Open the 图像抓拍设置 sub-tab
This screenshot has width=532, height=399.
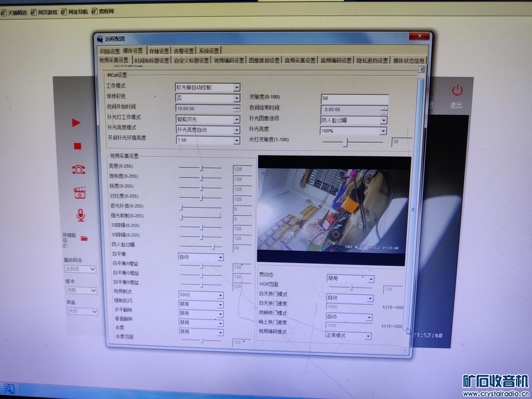coord(264,60)
